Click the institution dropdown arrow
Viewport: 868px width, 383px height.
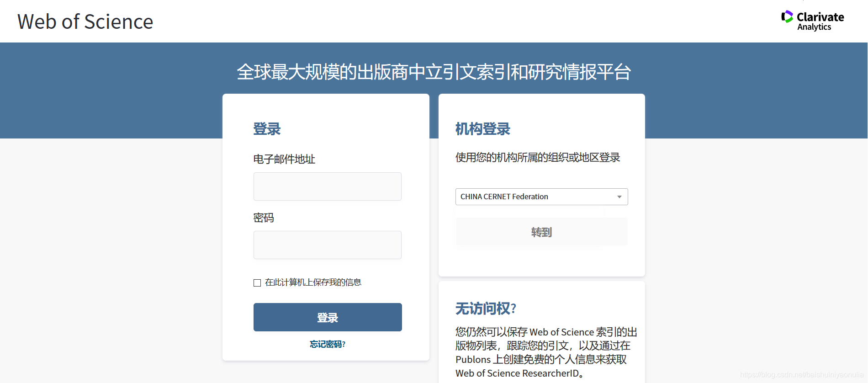pos(619,197)
